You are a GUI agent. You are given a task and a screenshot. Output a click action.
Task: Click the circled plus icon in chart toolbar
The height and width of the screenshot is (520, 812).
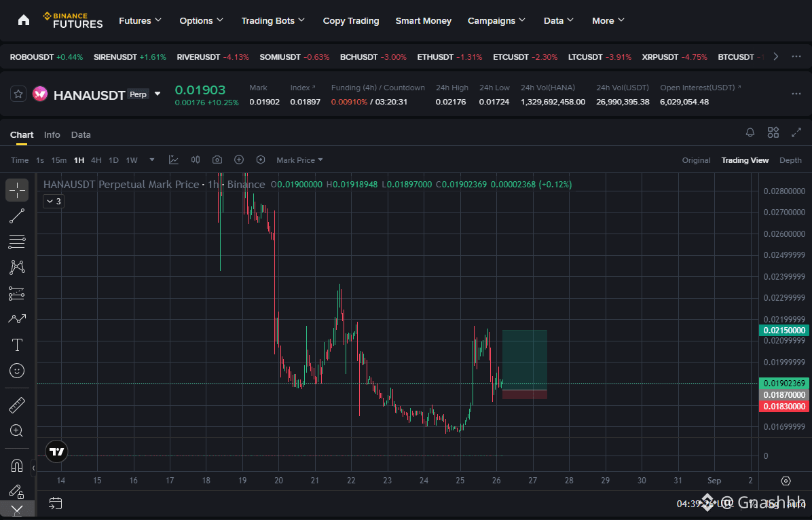click(x=239, y=160)
